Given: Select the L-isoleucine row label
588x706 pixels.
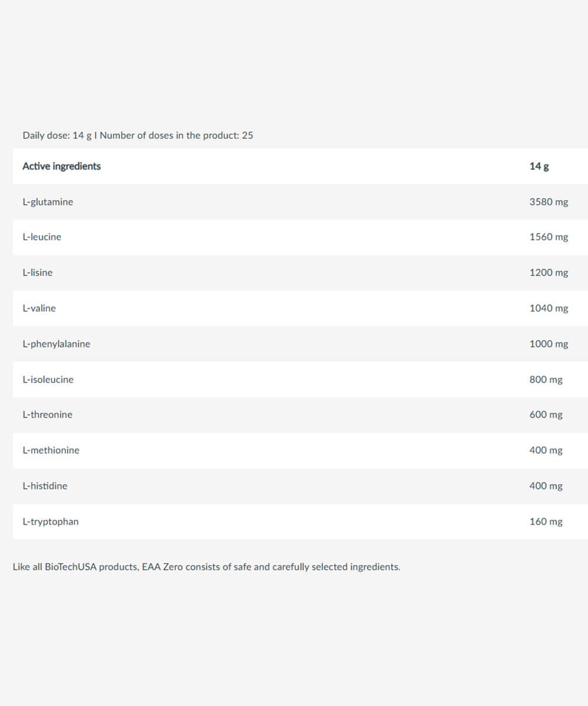Looking at the screenshot, I should (48, 379).
